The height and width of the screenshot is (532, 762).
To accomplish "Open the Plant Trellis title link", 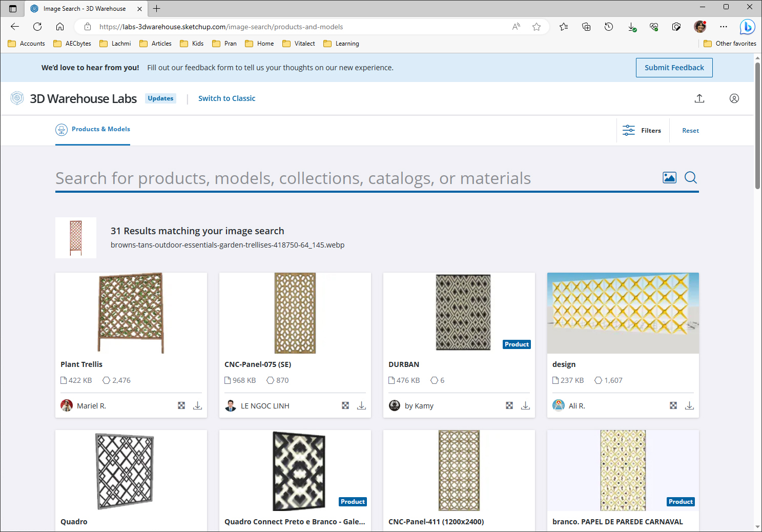I will (x=81, y=364).
